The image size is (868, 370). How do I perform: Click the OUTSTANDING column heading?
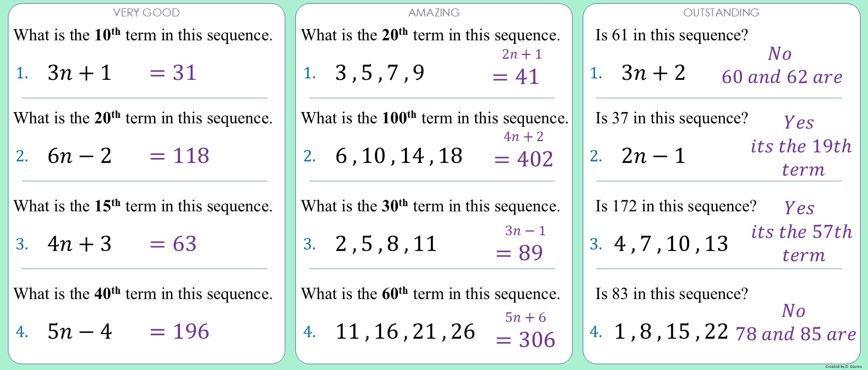[x=721, y=13]
